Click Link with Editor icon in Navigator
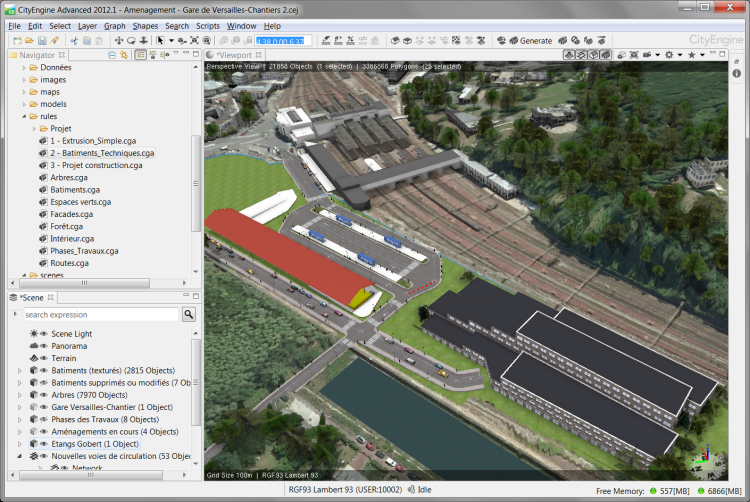Image resolution: width=750 pixels, height=502 pixels. [x=124, y=55]
